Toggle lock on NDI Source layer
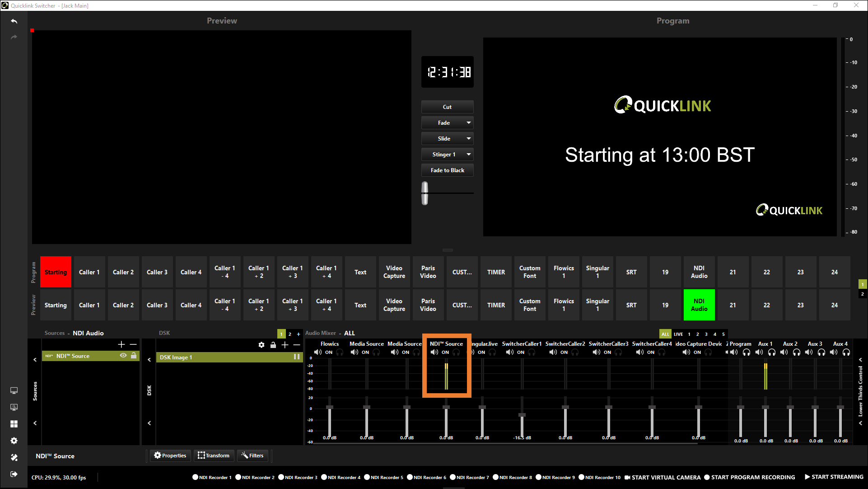This screenshot has width=868, height=489. point(134,356)
